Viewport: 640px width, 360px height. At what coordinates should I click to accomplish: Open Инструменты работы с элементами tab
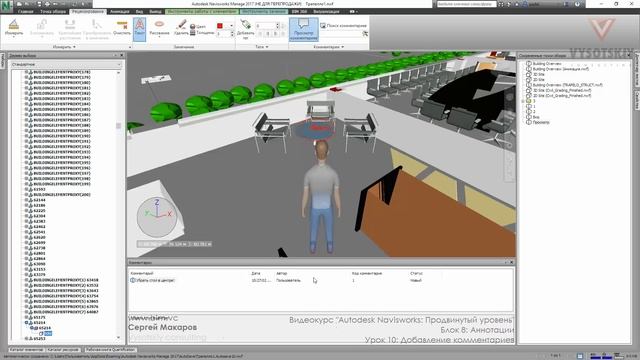(202, 12)
